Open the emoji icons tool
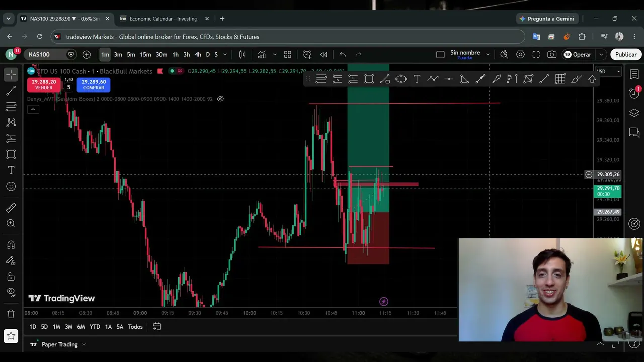Viewport: 644px width, 362px height. pos(11,187)
